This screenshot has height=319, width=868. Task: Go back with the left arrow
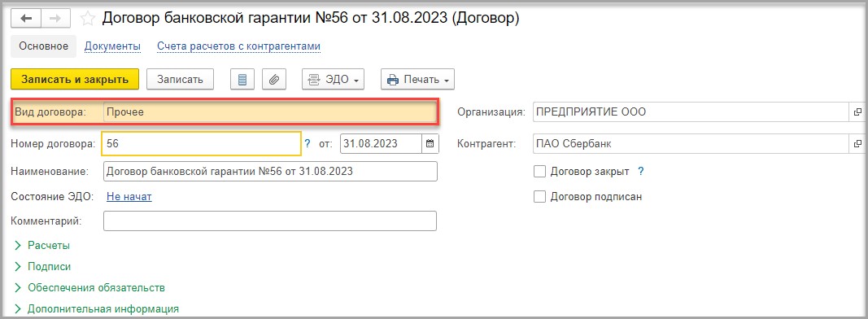click(27, 19)
